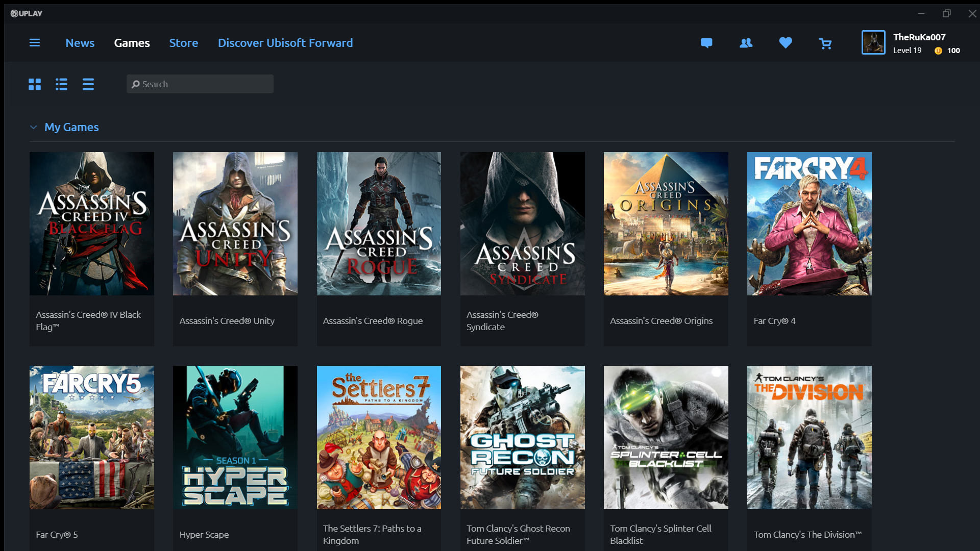This screenshot has width=980, height=551.
Task: Click 'The Settlers 7: Paths to a Kingdom' text
Action: [372, 535]
